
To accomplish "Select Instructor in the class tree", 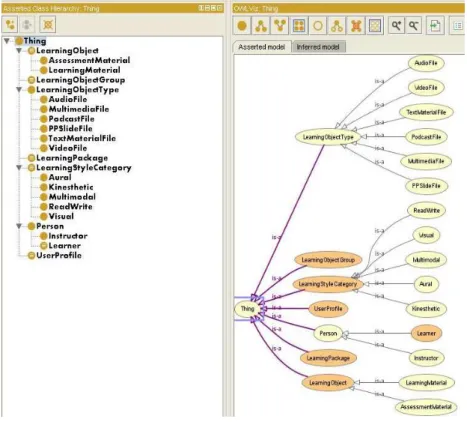I will 68,236.
